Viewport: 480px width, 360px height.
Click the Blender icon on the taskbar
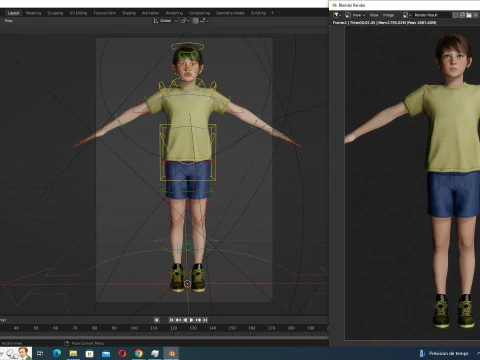(171, 353)
